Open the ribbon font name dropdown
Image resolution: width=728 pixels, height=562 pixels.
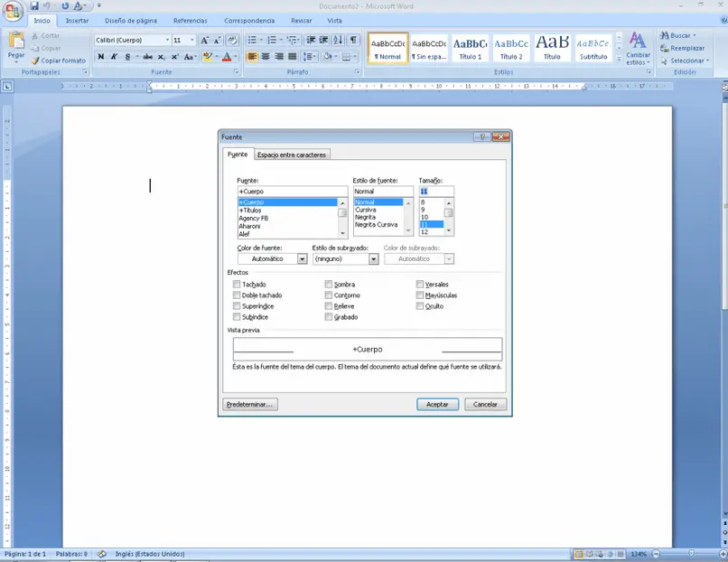point(167,41)
